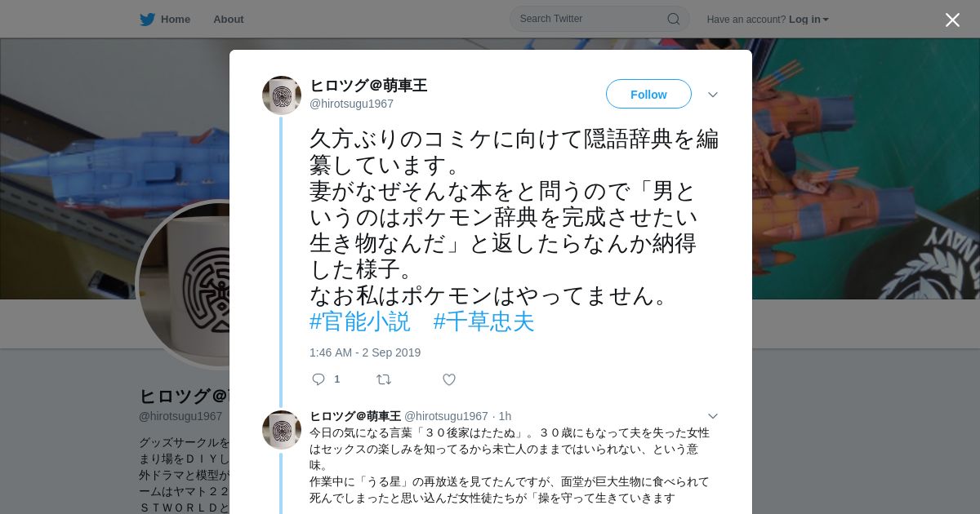Screen dimensions: 980x514
Task: Click the Twitter bird logo icon
Action: pos(147,19)
